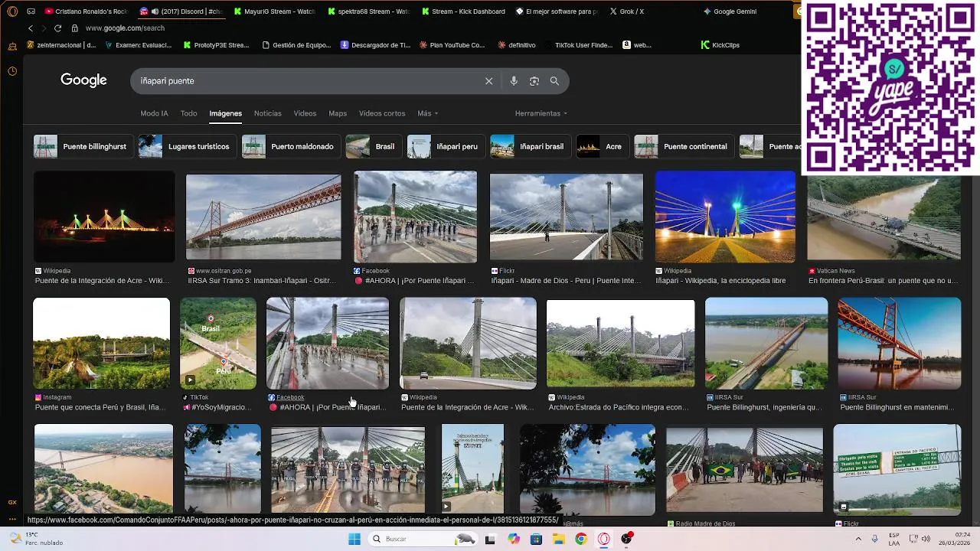Show hidden system tray icons
This screenshot has width=980, height=551.
click(x=858, y=539)
